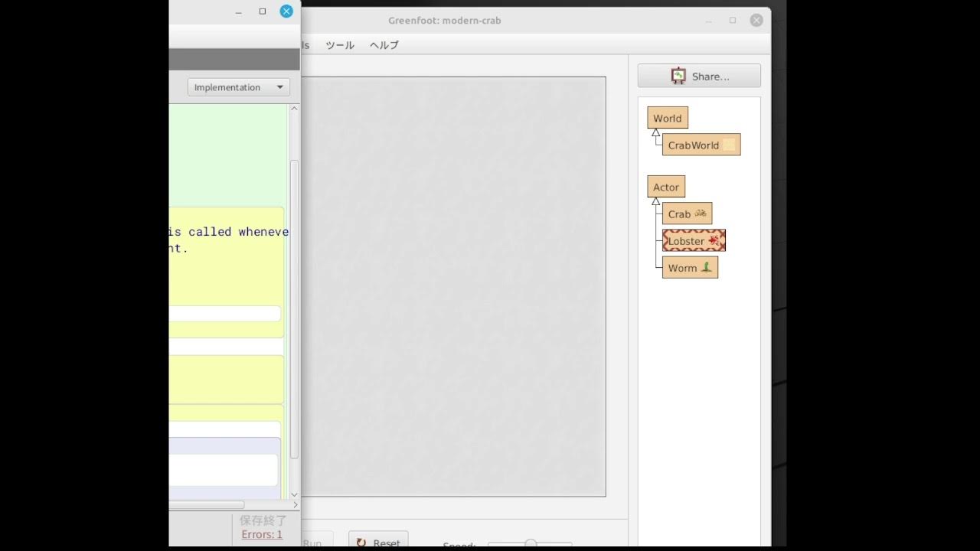Image resolution: width=980 pixels, height=551 pixels.
Task: Click the Share... button
Action: pos(698,75)
